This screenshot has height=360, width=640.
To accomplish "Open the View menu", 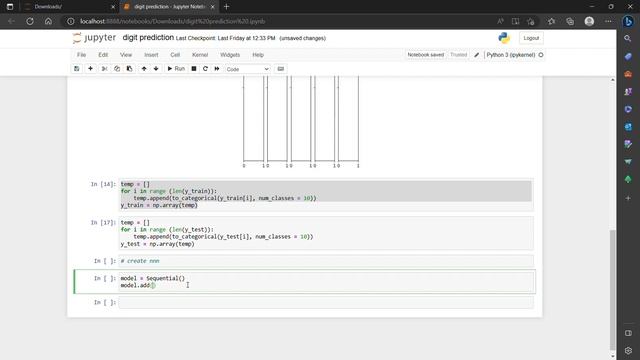I will pos(126,55).
